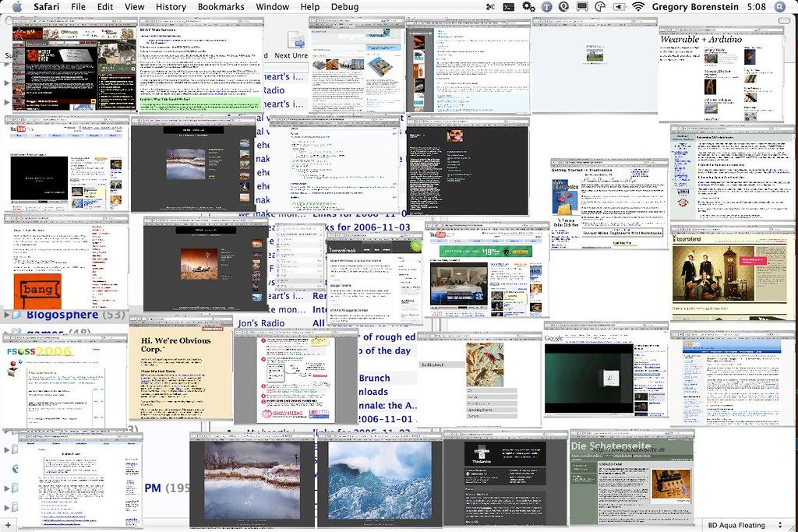Select the Wi-Fi icon in the menu bar
The image size is (798, 532).
[638, 7]
